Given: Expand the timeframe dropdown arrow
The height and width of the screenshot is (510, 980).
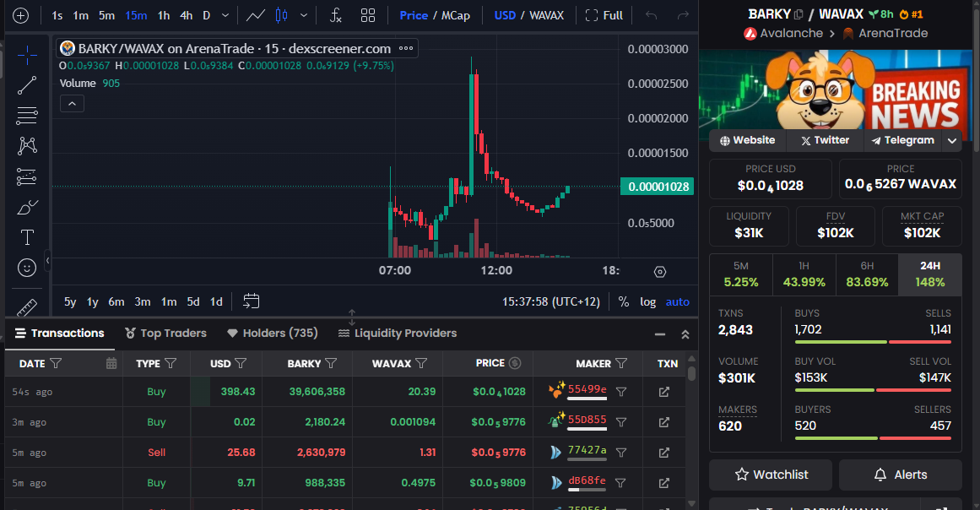Looking at the screenshot, I should point(225,15).
